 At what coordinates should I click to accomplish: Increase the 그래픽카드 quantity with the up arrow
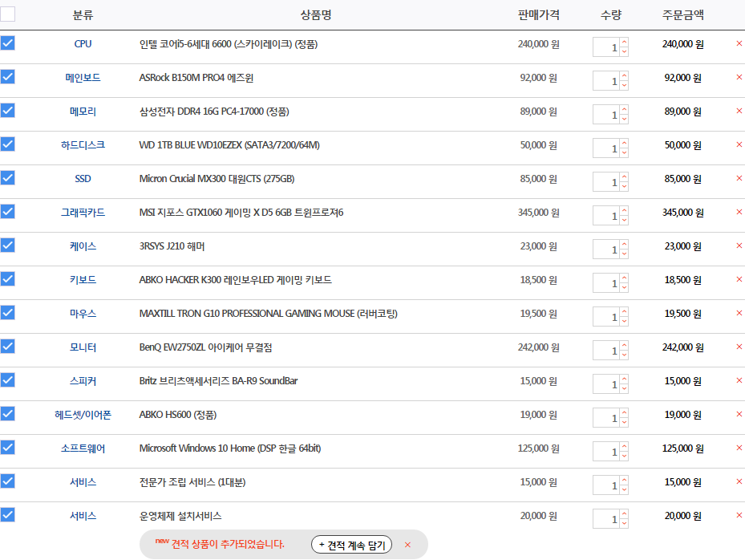pos(625,211)
